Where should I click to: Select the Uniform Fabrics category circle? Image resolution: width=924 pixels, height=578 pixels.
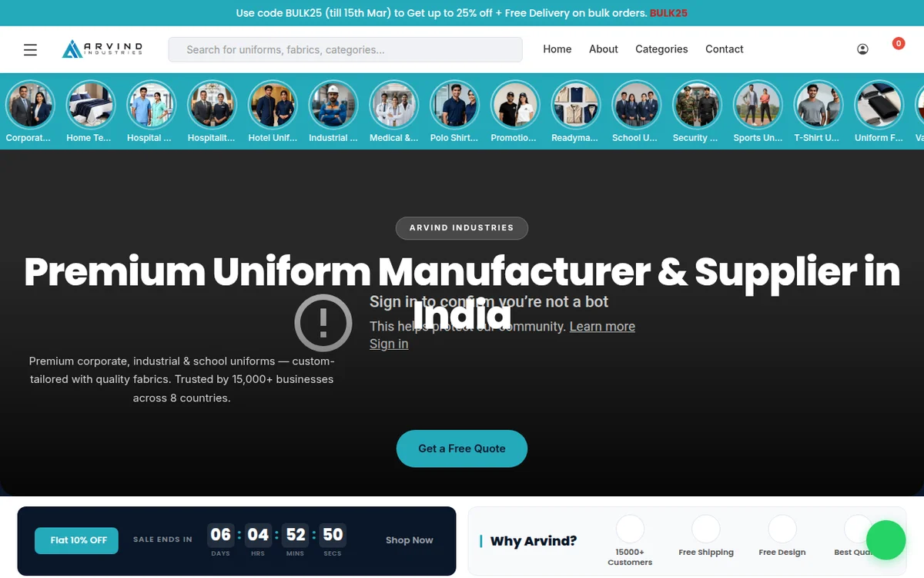879,105
